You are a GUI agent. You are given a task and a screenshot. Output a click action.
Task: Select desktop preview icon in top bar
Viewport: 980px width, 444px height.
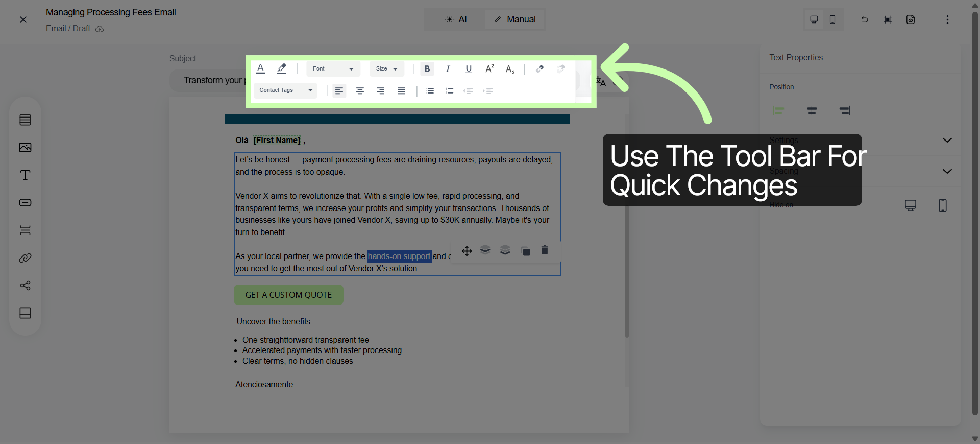(814, 19)
